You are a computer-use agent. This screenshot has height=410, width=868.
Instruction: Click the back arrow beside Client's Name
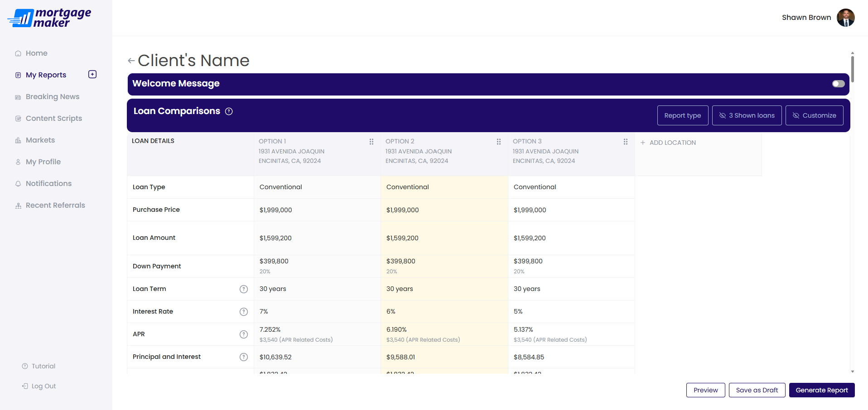pos(131,61)
